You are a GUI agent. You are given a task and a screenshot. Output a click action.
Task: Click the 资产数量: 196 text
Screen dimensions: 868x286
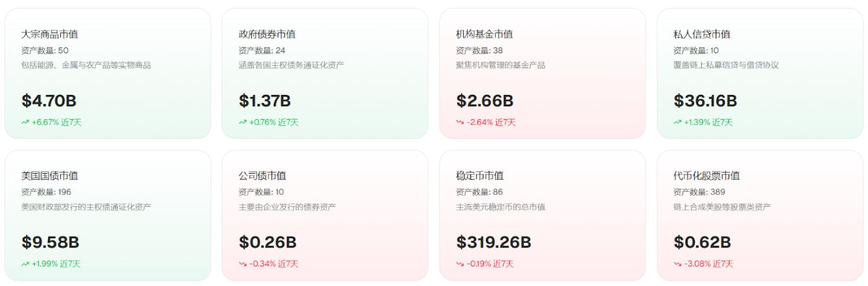(x=46, y=192)
